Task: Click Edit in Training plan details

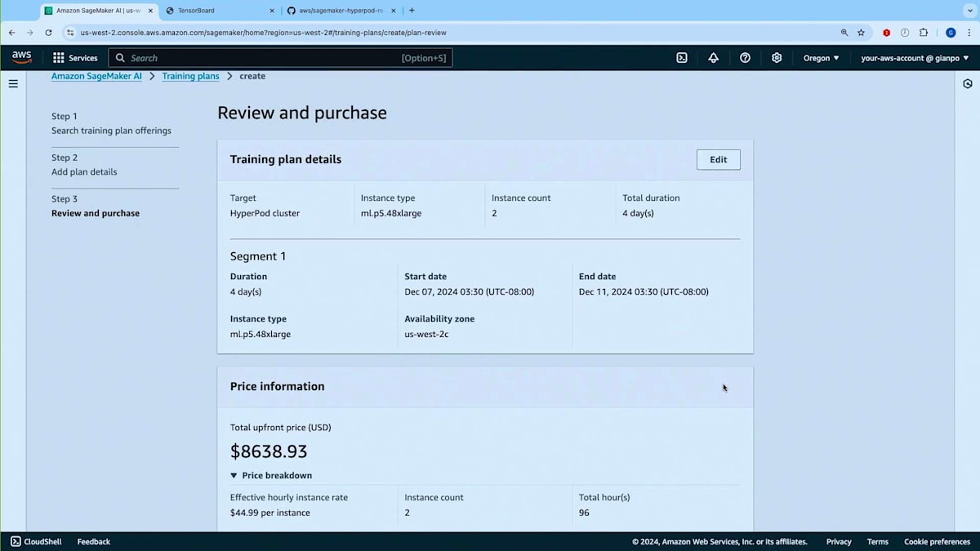Action: (x=719, y=159)
